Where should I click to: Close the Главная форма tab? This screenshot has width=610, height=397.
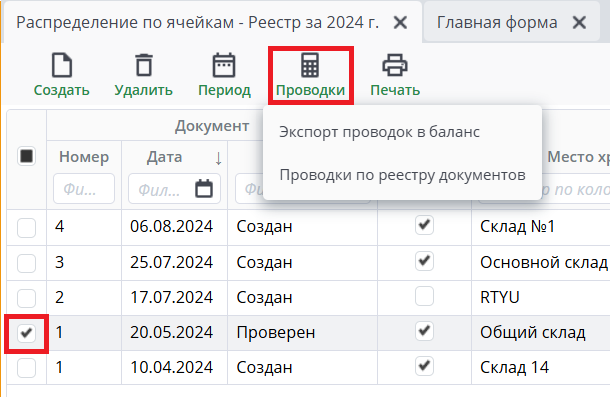tap(580, 23)
